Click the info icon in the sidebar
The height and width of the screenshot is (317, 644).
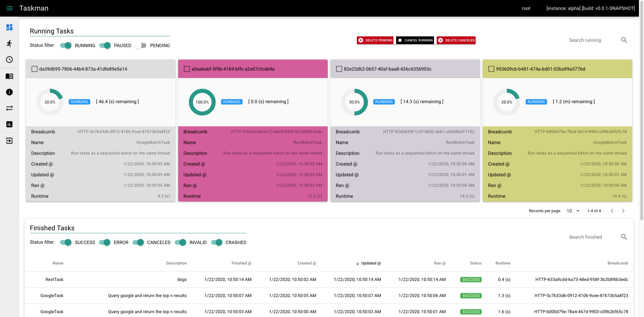coord(9,92)
